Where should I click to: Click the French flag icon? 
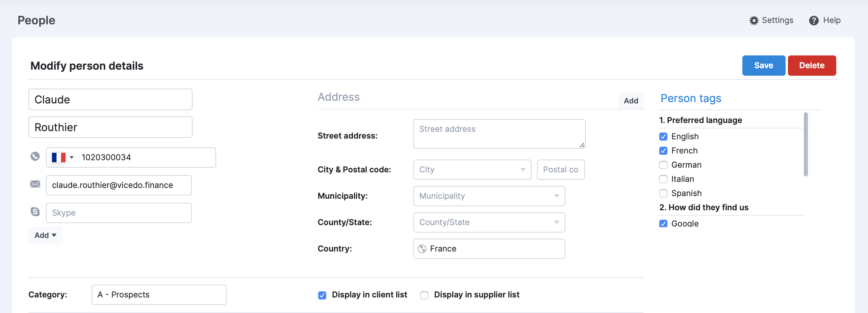coord(59,158)
